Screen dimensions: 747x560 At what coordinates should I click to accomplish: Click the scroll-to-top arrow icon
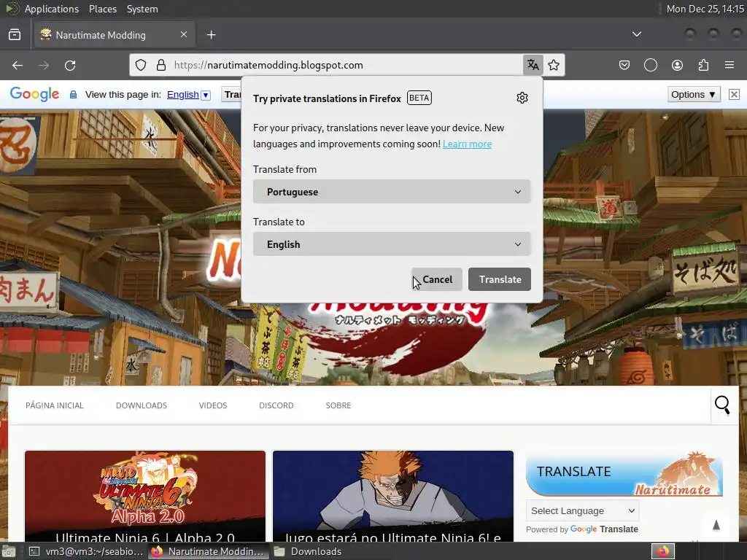pyautogui.click(x=716, y=525)
